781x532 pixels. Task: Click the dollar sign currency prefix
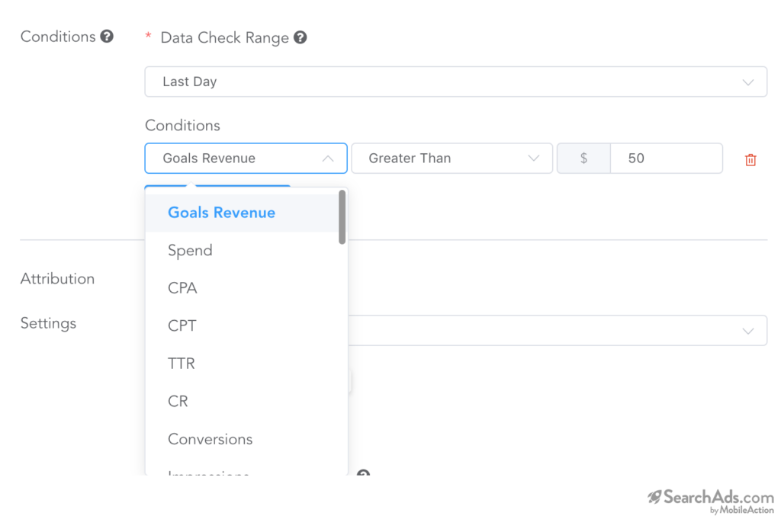[x=583, y=159]
